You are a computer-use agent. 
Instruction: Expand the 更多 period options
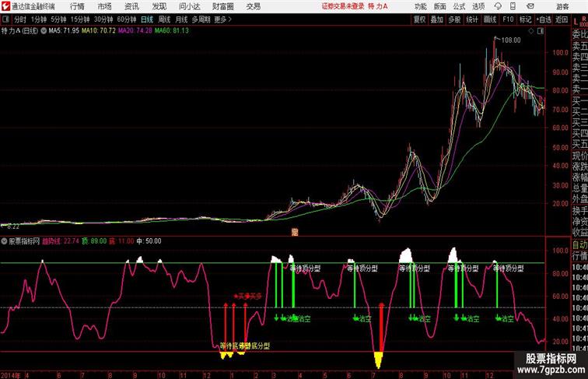pos(222,19)
